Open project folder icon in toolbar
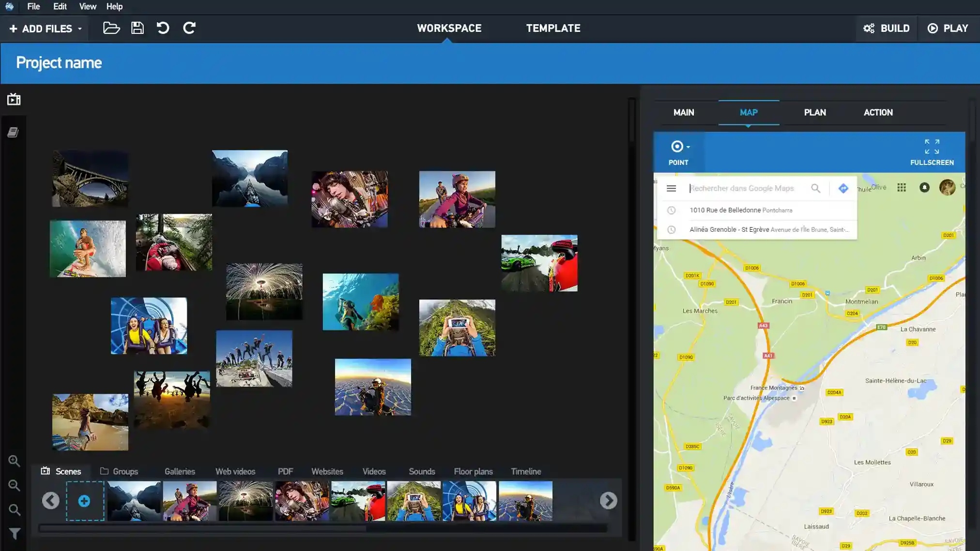The height and width of the screenshot is (551, 980). click(111, 28)
